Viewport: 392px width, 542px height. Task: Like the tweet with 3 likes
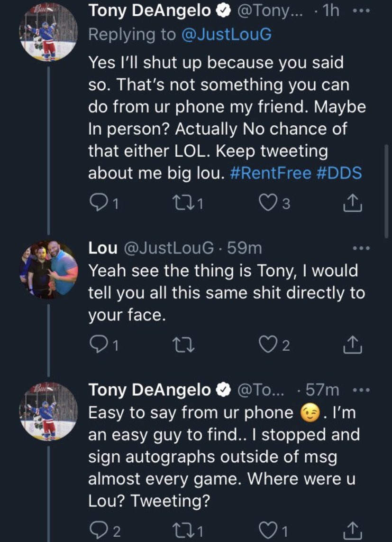click(x=267, y=203)
